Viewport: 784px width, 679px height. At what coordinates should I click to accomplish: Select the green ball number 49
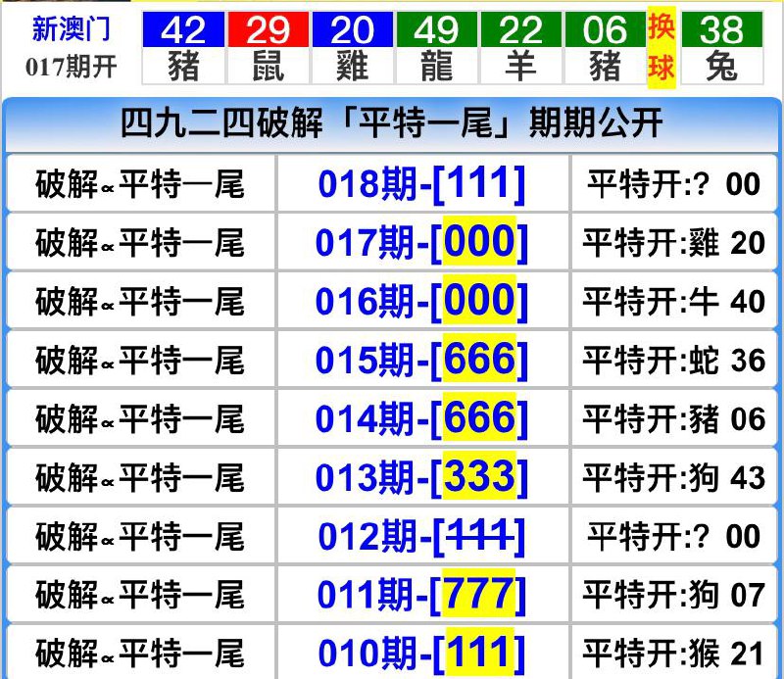click(436, 29)
